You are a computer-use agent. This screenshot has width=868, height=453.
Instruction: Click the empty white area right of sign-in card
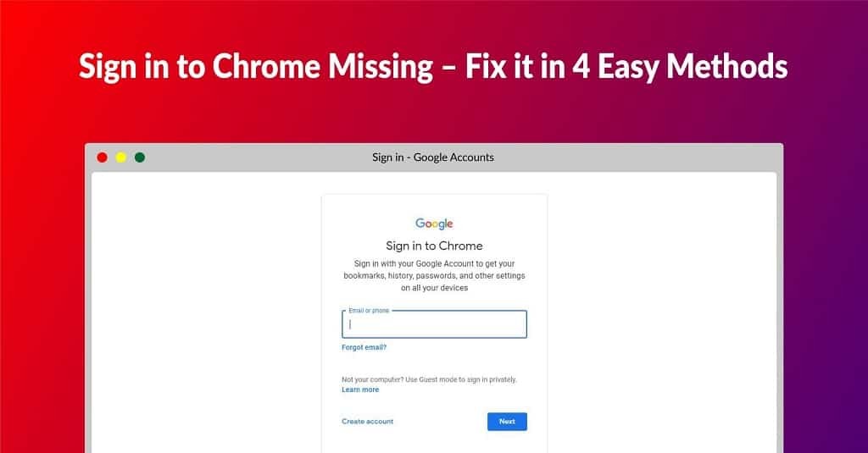pyautogui.click(x=661, y=310)
